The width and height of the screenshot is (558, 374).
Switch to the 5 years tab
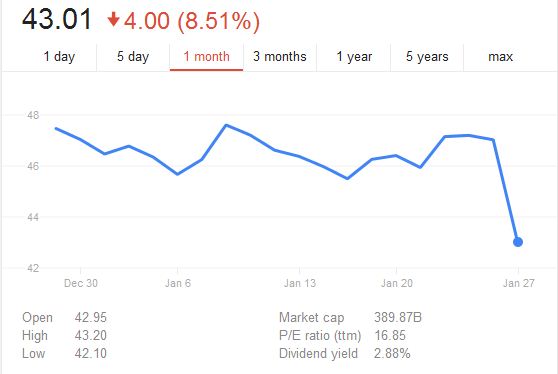coord(427,57)
